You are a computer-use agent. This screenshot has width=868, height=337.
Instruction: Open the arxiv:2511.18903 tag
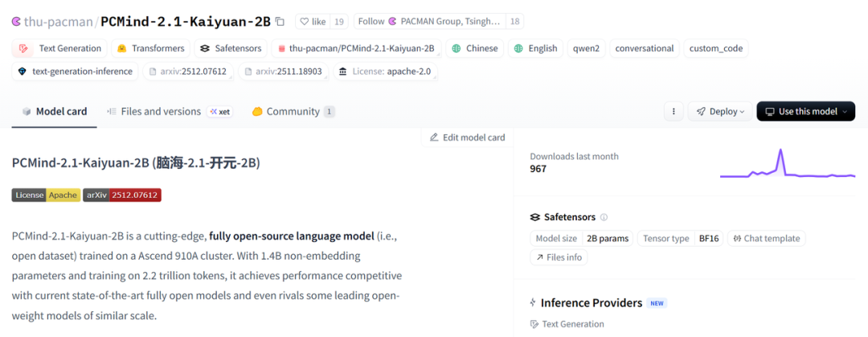[284, 72]
